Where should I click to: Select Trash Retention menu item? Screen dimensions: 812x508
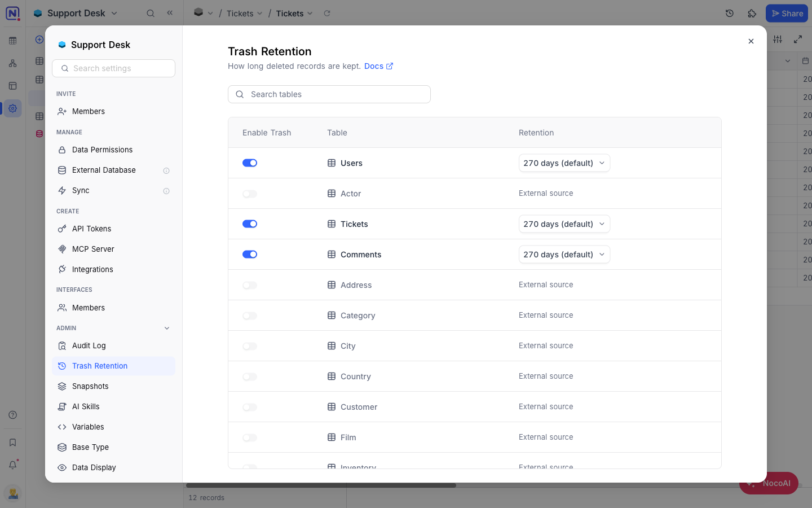click(x=113, y=366)
